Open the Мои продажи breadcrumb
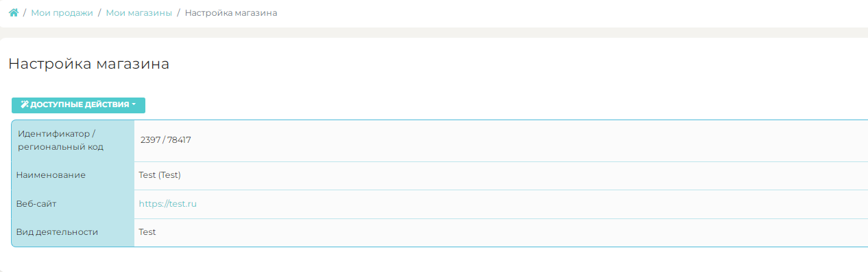 [62, 13]
